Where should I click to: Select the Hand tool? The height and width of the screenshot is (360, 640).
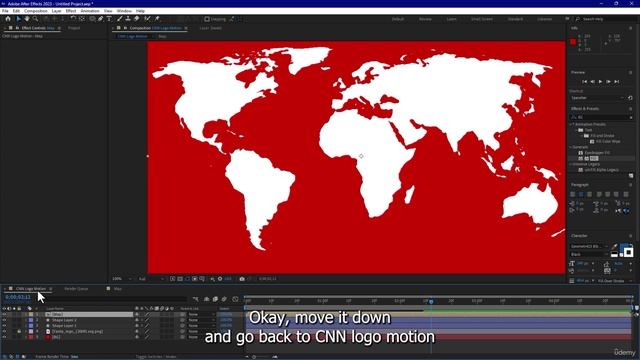(x=27, y=19)
